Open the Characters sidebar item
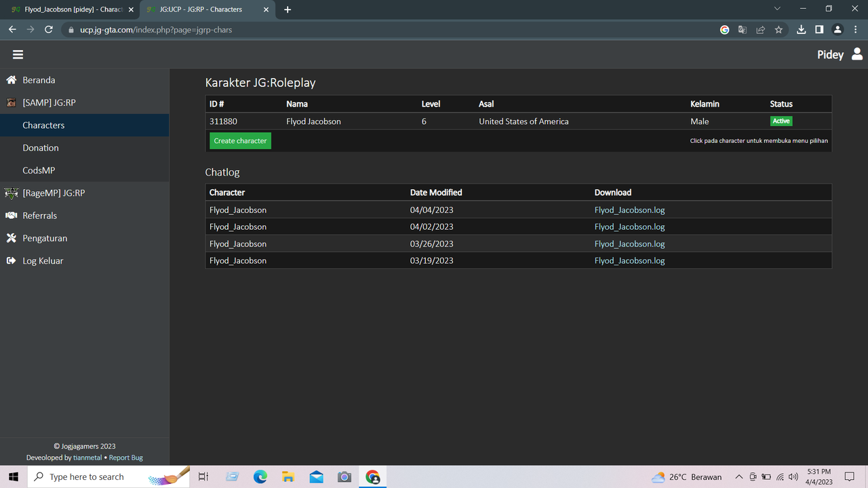This screenshot has width=868, height=488. pos(85,125)
